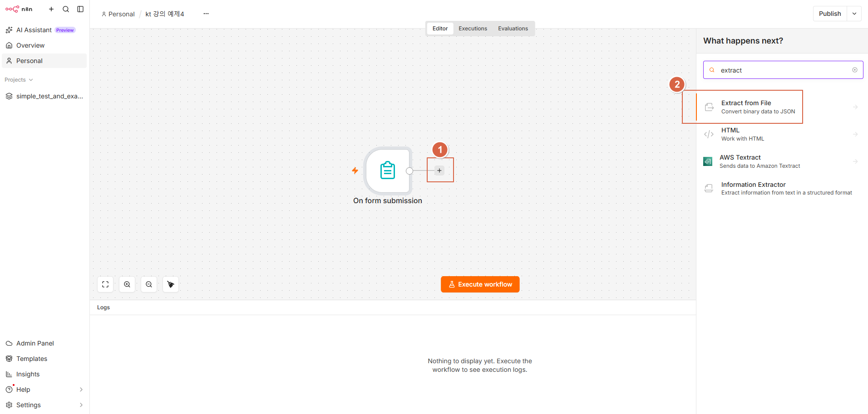This screenshot has width=868, height=414.
Task: Collapse the sidebar with panel icon
Action: [x=80, y=9]
